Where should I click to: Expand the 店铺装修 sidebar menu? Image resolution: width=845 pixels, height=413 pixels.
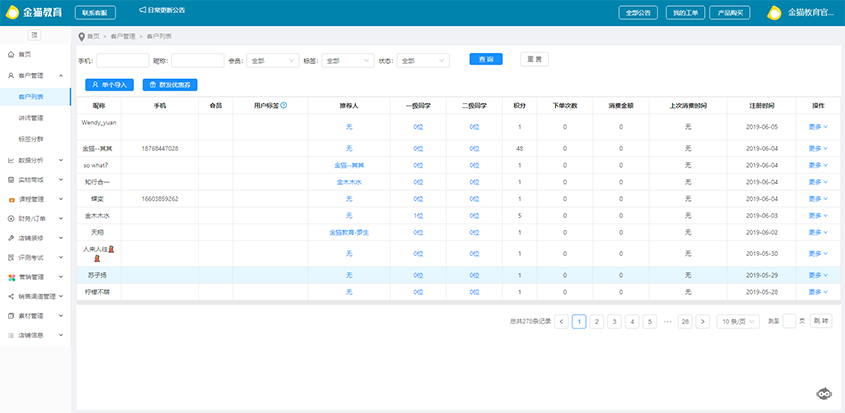61,238
